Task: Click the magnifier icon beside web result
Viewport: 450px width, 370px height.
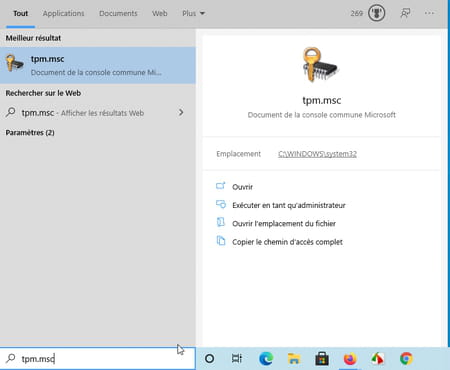Action: pos(11,112)
